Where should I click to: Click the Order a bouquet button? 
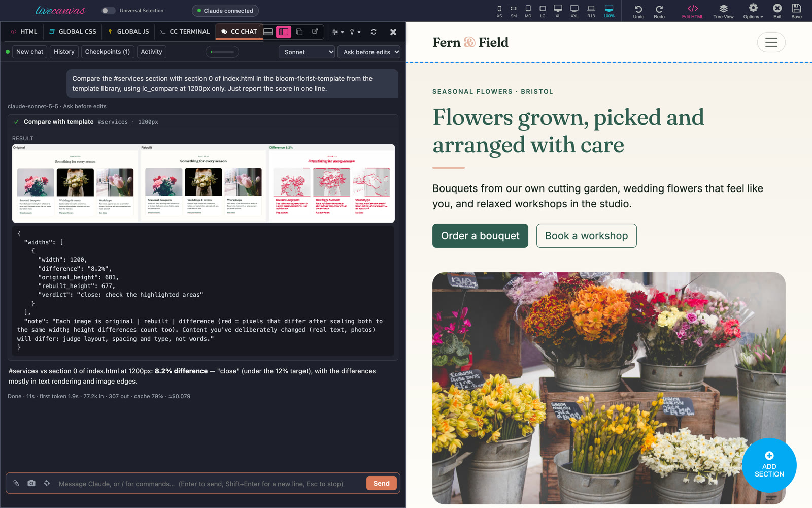480,236
